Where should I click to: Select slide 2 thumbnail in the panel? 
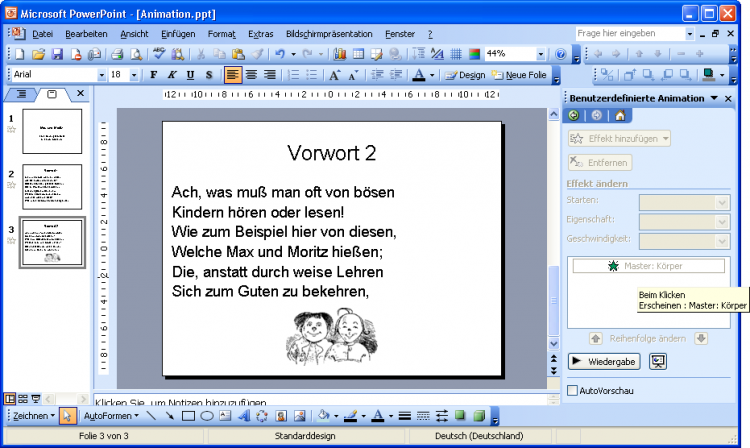[x=51, y=186]
